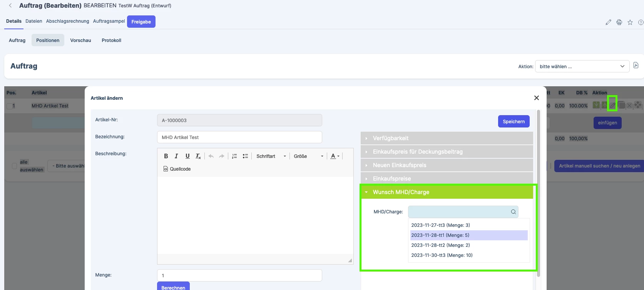The width and height of the screenshot is (644, 290).
Task: Click the Bezeichnung input field
Action: pyautogui.click(x=239, y=137)
